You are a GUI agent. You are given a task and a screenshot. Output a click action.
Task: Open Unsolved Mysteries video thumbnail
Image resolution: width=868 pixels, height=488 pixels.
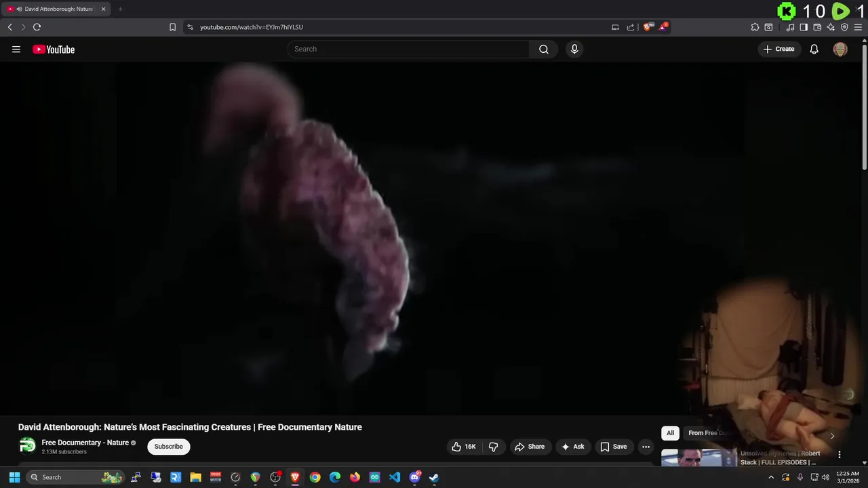[698, 457]
